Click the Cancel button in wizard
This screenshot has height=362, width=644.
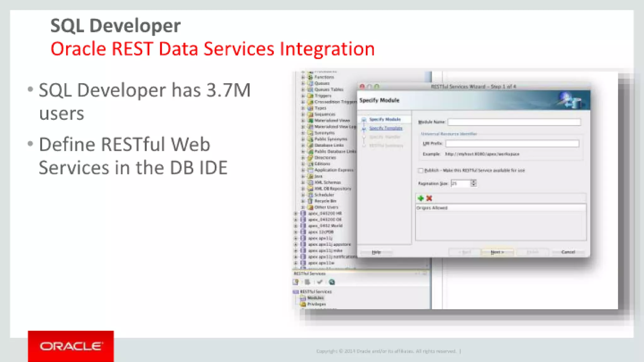[568, 252]
